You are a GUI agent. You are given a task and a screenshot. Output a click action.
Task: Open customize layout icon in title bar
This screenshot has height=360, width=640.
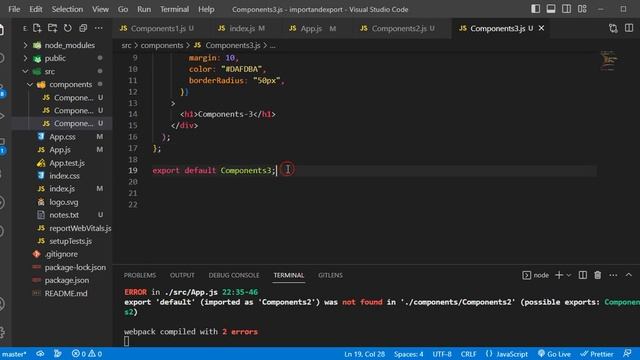click(582, 9)
